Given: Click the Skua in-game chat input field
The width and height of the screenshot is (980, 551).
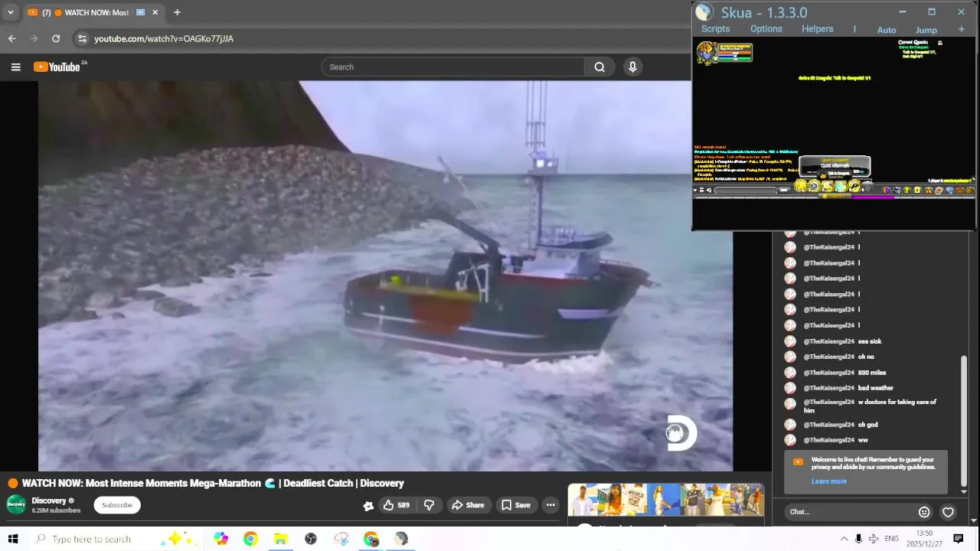Looking at the screenshot, I should pyautogui.click(x=747, y=190).
